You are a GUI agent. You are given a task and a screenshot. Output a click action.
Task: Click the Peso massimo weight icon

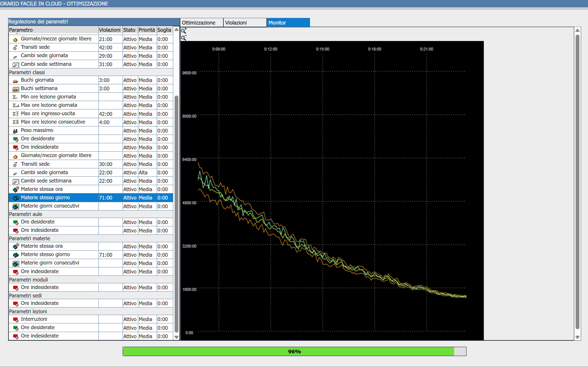pyautogui.click(x=16, y=131)
